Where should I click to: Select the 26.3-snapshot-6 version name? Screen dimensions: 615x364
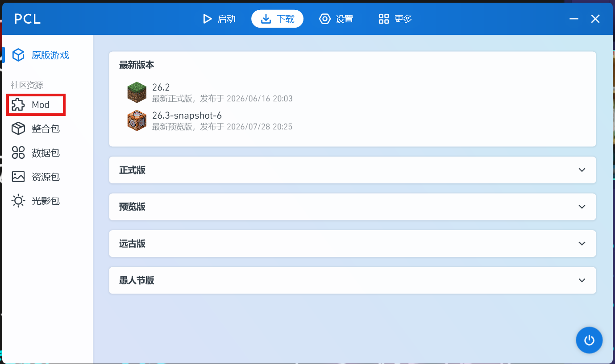click(187, 116)
